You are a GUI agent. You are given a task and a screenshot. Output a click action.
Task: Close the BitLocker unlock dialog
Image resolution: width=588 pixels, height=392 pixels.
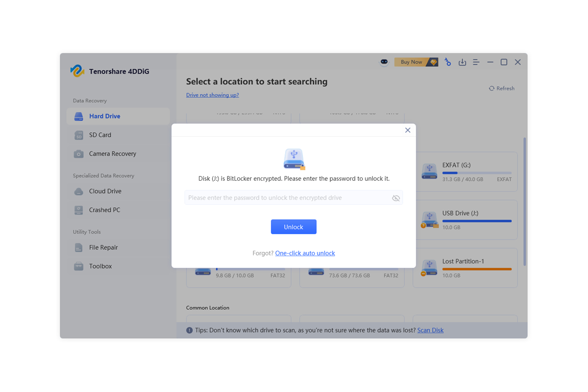[408, 130]
